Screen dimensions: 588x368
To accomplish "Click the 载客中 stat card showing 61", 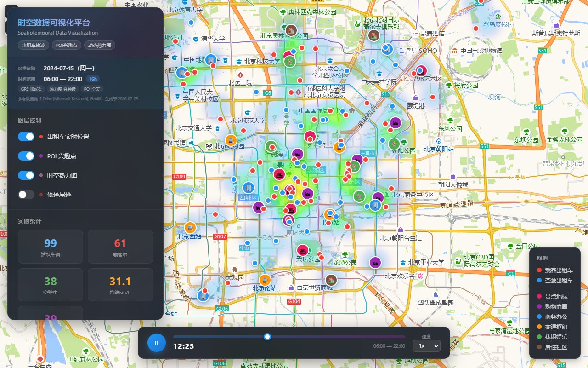I will [120, 247].
